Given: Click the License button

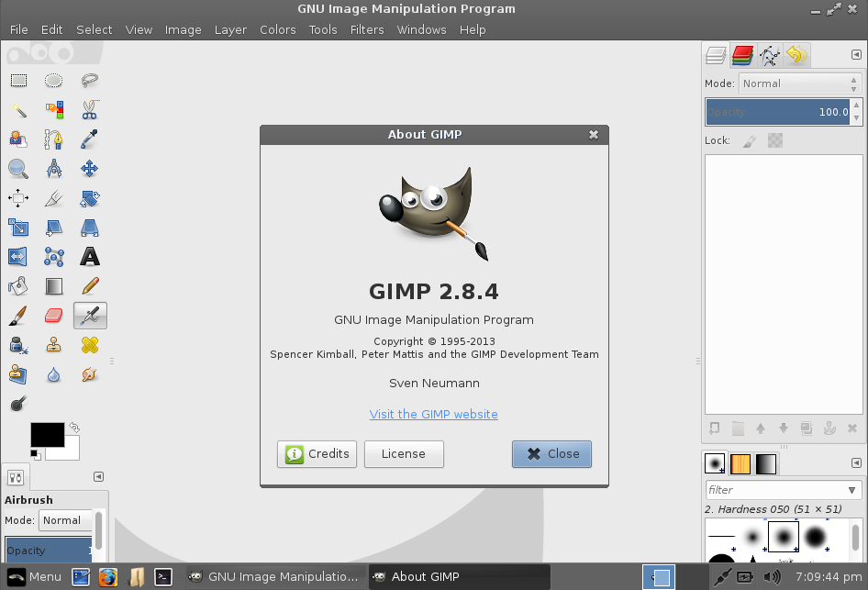Looking at the screenshot, I should pos(404,454).
